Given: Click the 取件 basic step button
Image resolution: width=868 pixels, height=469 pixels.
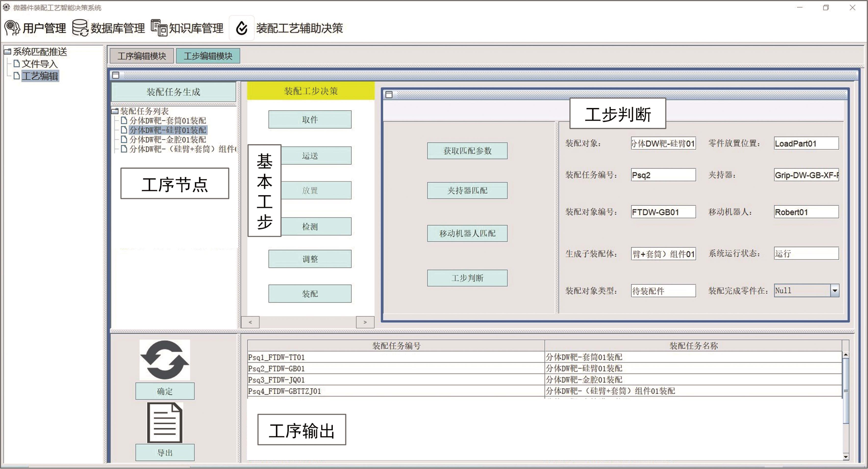Looking at the screenshot, I should point(310,120).
